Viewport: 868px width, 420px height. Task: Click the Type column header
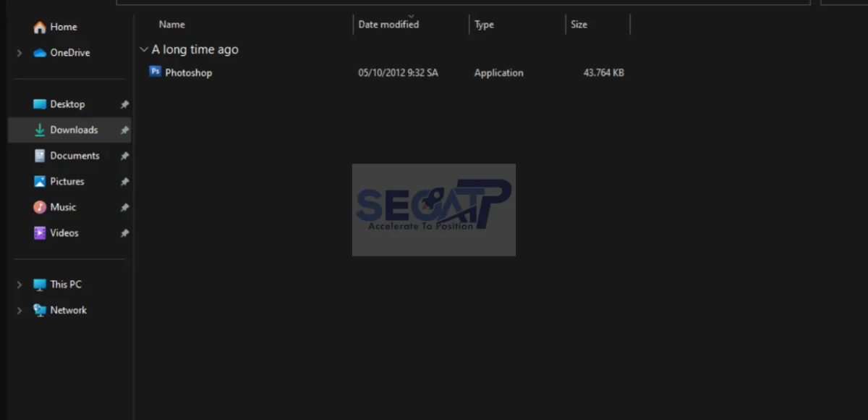click(484, 25)
